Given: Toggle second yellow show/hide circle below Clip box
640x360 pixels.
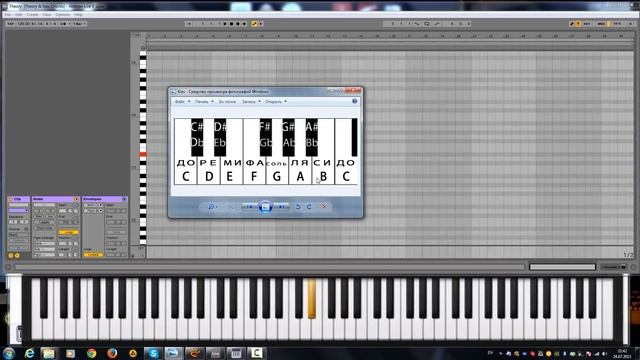Looking at the screenshot, I should click(17, 256).
